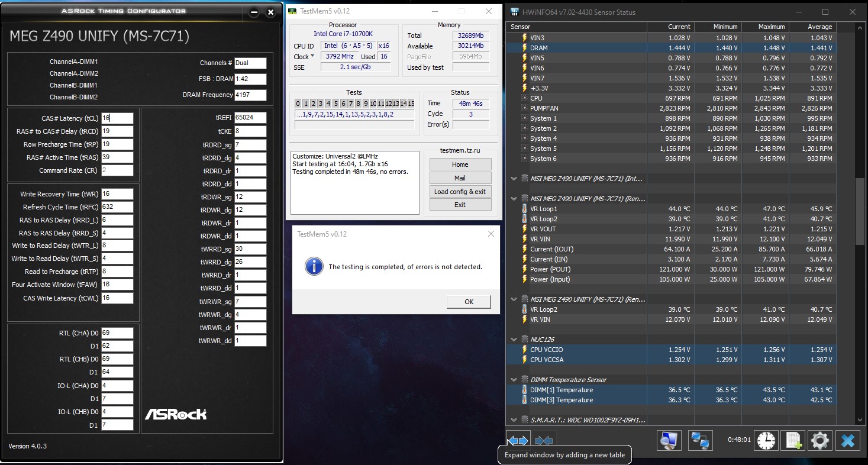Click the Average column header

(x=812, y=27)
